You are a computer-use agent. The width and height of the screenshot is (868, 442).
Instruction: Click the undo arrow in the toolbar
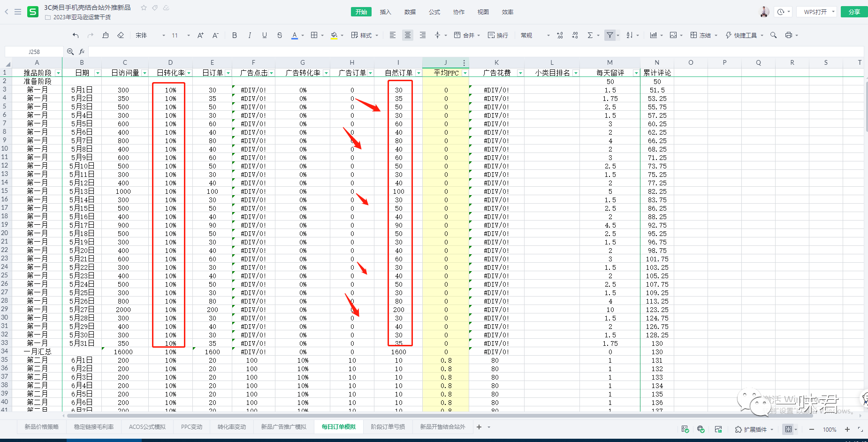coord(76,35)
